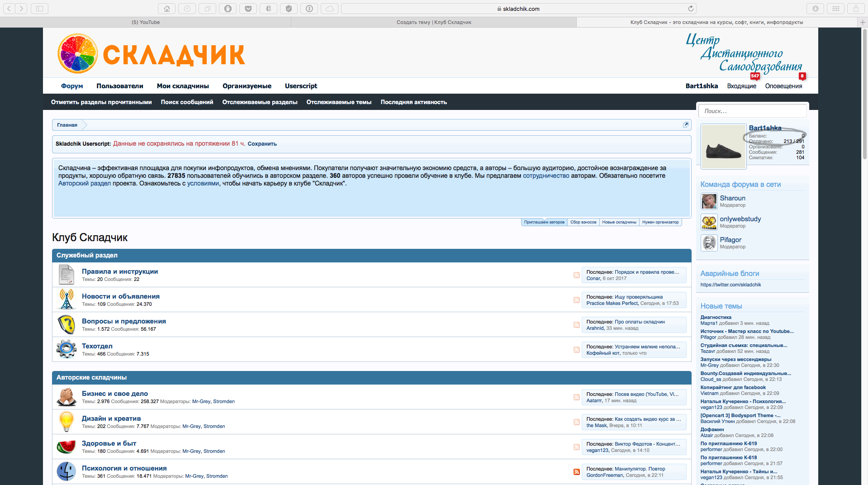Screen dimensions: 868x485
Task: Switch to the Создать тему tab
Action: point(434,22)
